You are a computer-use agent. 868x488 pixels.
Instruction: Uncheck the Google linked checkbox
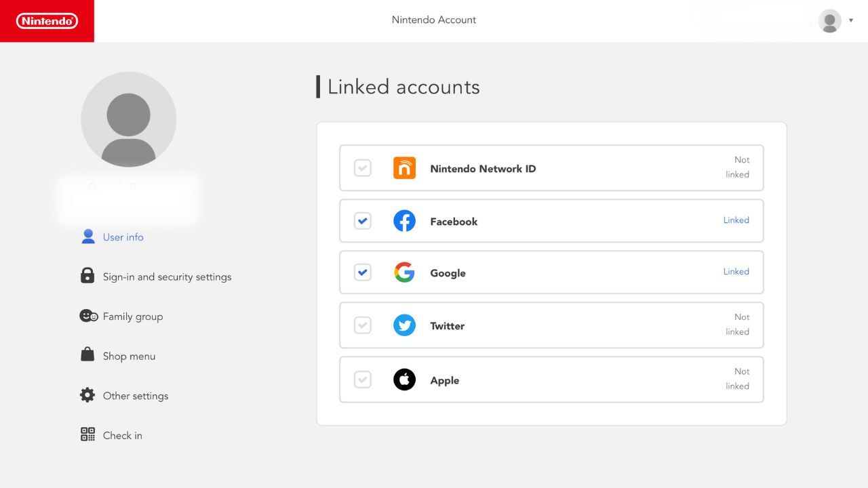pyautogui.click(x=363, y=272)
